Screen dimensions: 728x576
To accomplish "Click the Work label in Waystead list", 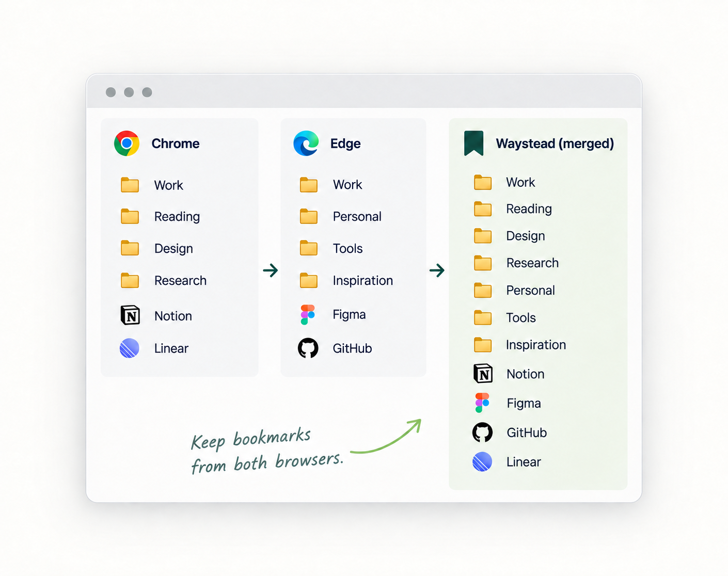I will (x=521, y=182).
